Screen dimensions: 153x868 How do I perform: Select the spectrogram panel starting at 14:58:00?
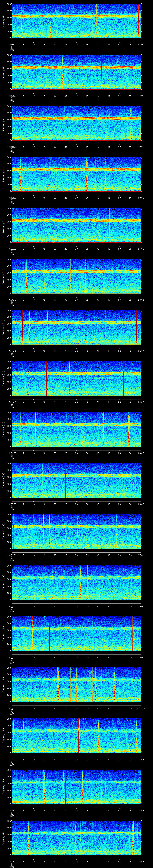click(76, 633)
